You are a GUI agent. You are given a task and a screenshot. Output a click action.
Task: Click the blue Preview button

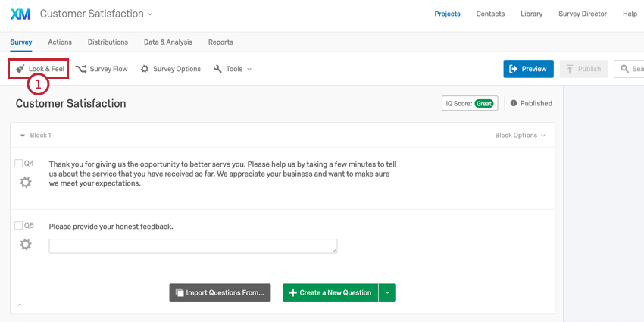[x=529, y=69]
